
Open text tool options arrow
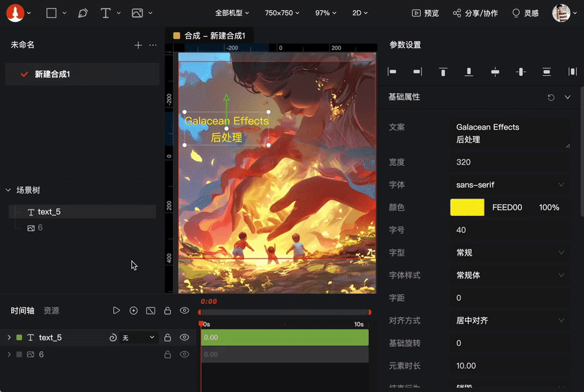(x=119, y=13)
